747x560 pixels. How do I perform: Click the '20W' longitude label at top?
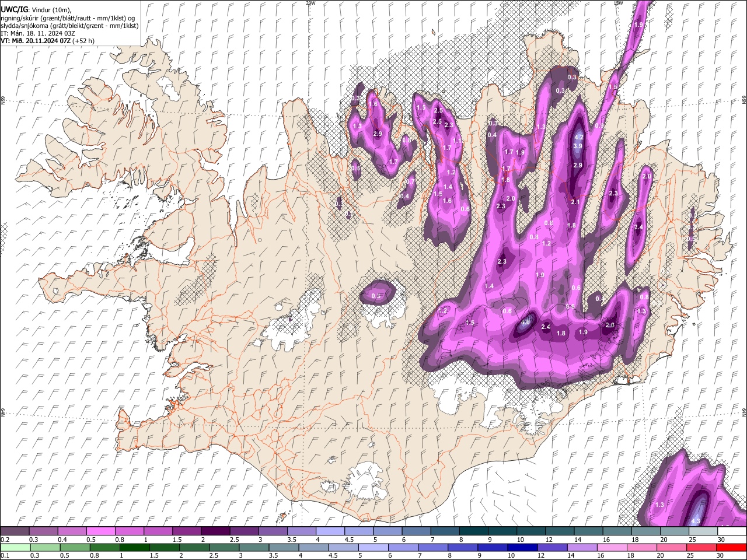[x=310, y=3]
